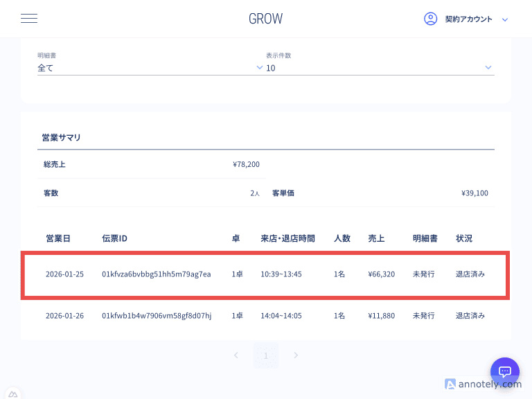This screenshot has height=399, width=532.
Task: Select the 2026-01-25 transaction row
Action: (x=266, y=274)
